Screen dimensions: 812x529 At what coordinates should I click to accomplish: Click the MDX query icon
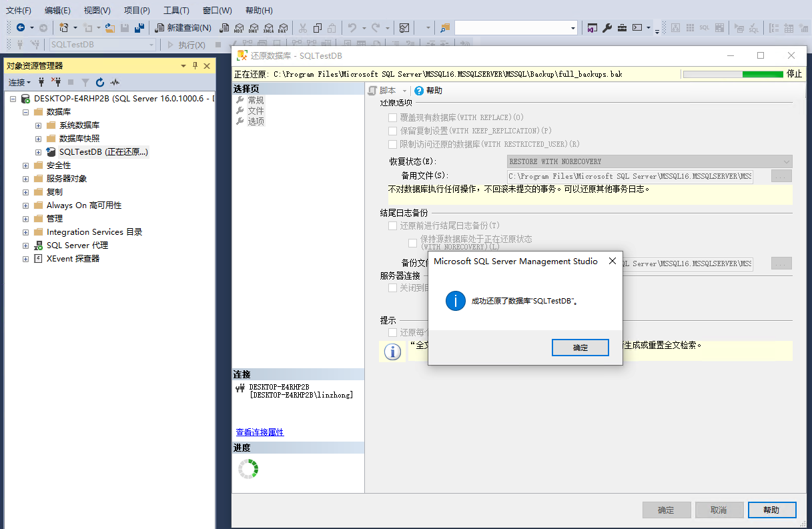(239, 27)
